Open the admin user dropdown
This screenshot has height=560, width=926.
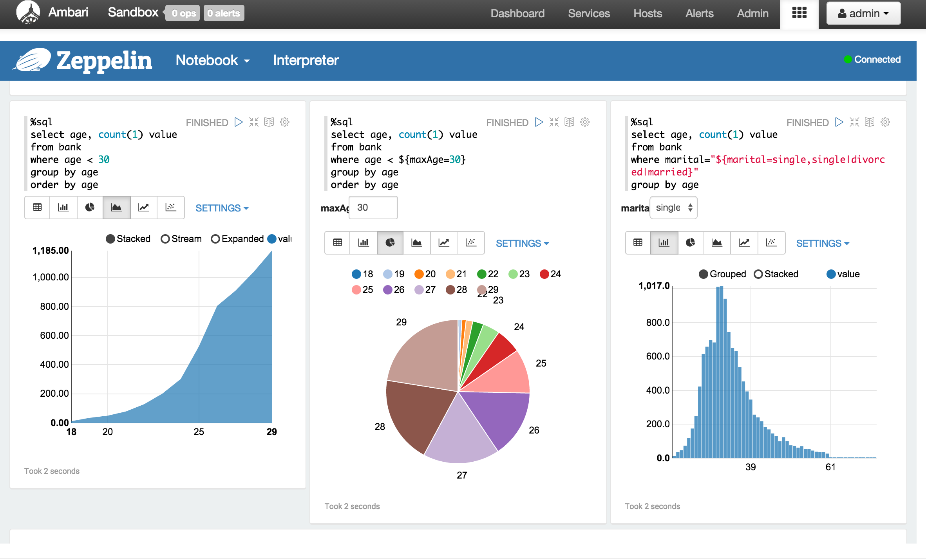[x=863, y=13]
